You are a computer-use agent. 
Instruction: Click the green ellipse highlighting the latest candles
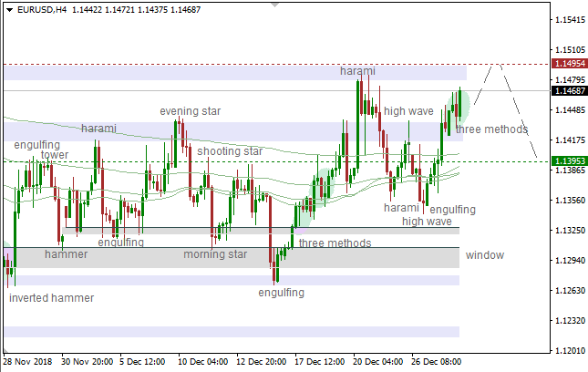point(461,105)
